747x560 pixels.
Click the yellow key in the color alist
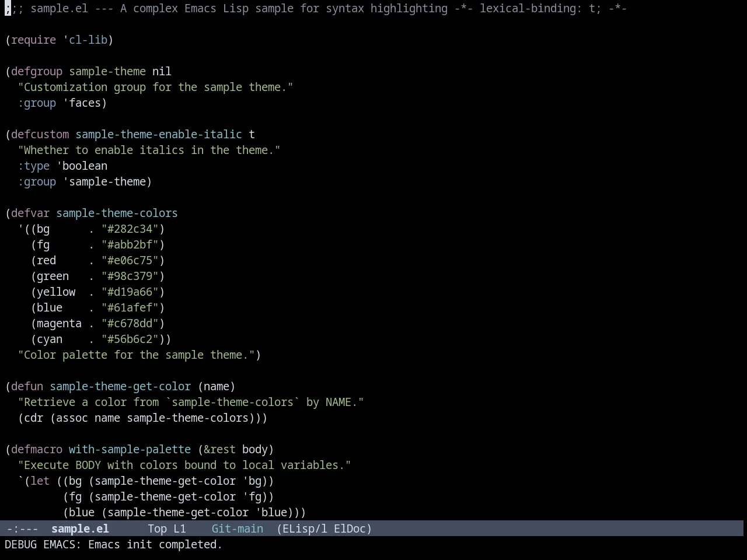(x=56, y=292)
